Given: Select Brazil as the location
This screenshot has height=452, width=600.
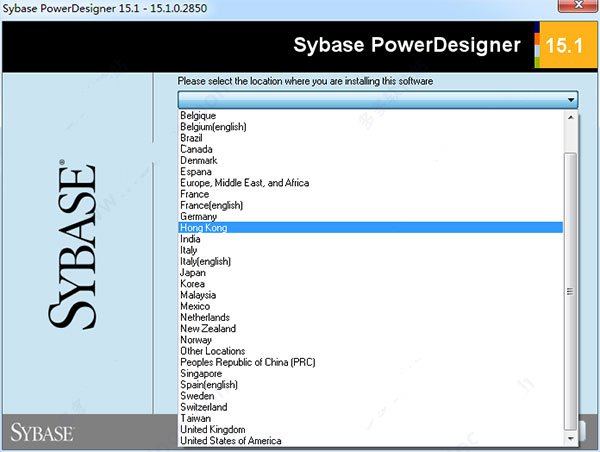Looking at the screenshot, I should (370, 138).
